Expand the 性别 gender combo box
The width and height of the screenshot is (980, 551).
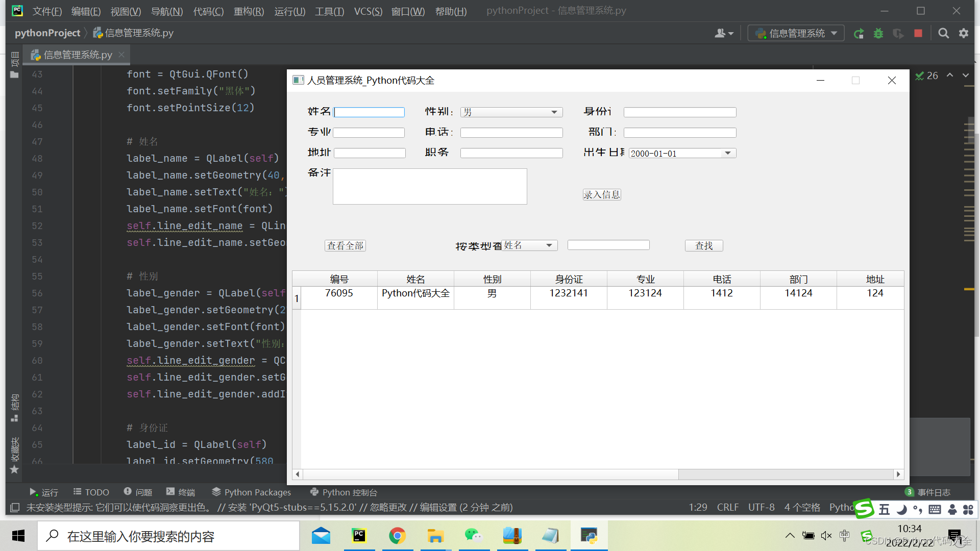[x=511, y=112]
